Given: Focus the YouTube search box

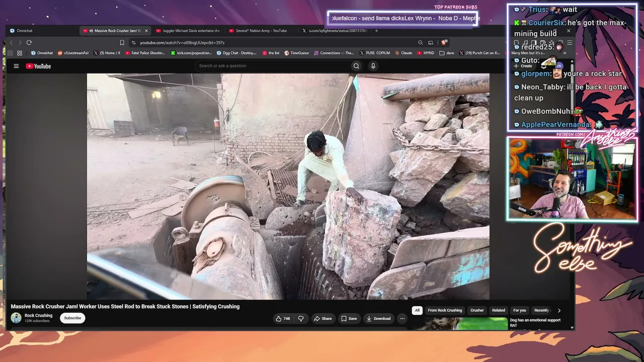Looking at the screenshot, I should pos(272,66).
